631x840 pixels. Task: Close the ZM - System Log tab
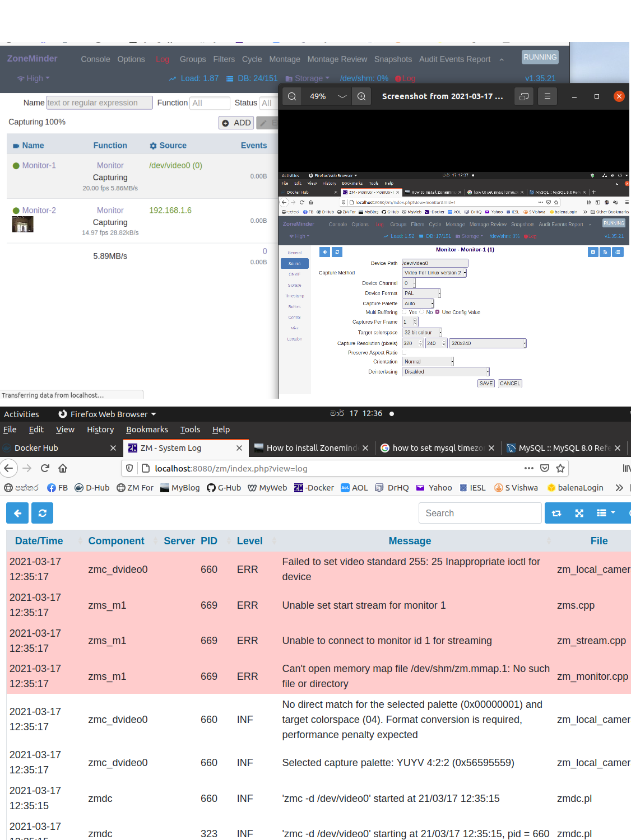coord(239,448)
